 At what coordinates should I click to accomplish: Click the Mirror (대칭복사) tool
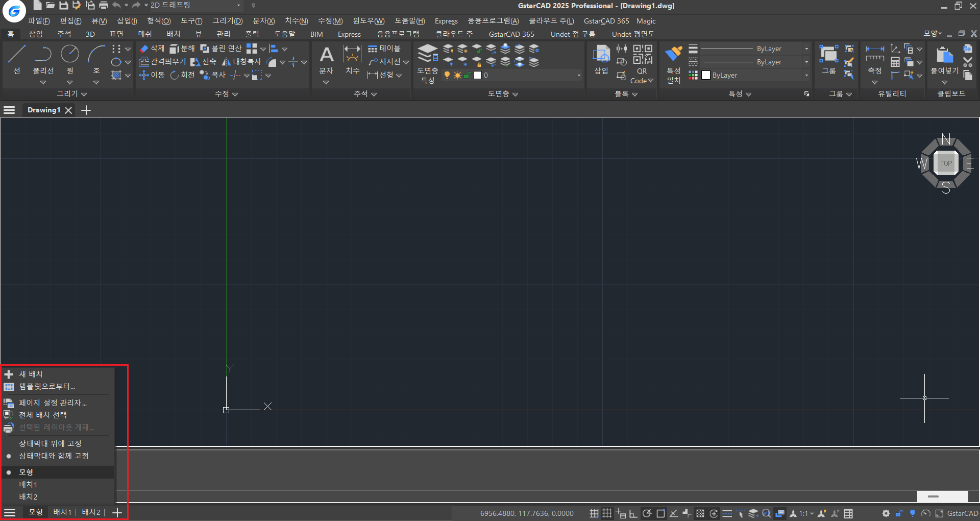(x=241, y=62)
